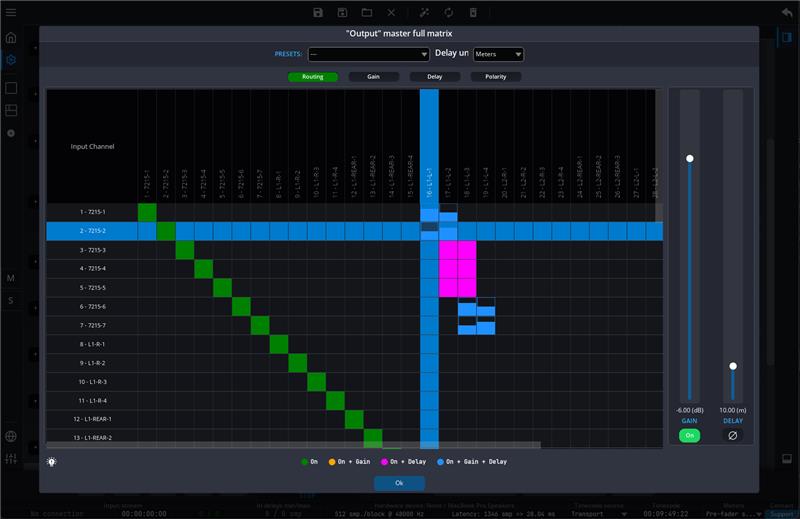Switch to the Delay tab

coord(435,77)
